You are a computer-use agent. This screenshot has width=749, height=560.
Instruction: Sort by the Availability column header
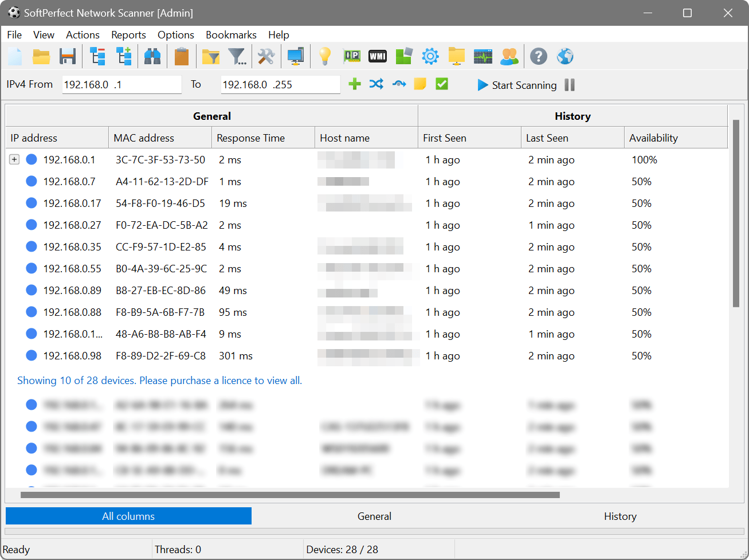(676, 138)
